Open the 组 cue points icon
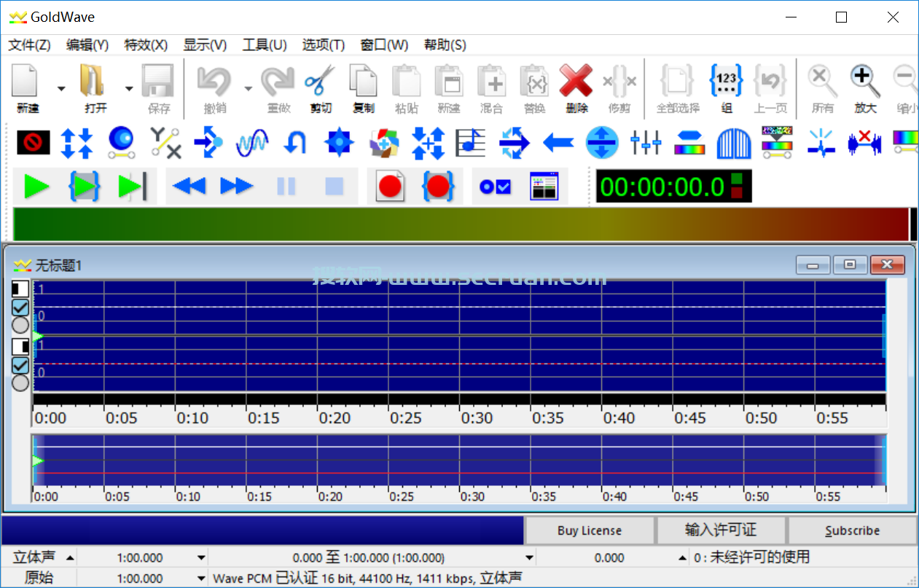This screenshot has width=919, height=588. click(727, 88)
